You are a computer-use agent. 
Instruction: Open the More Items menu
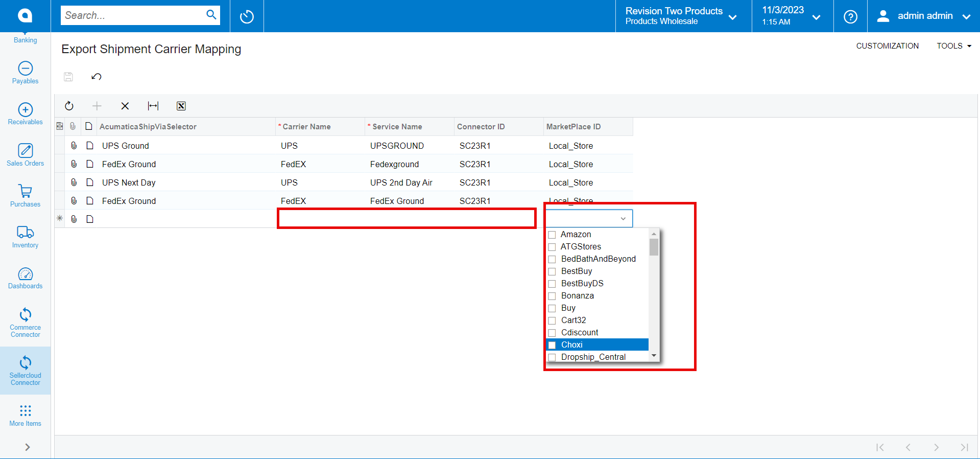coord(25,416)
